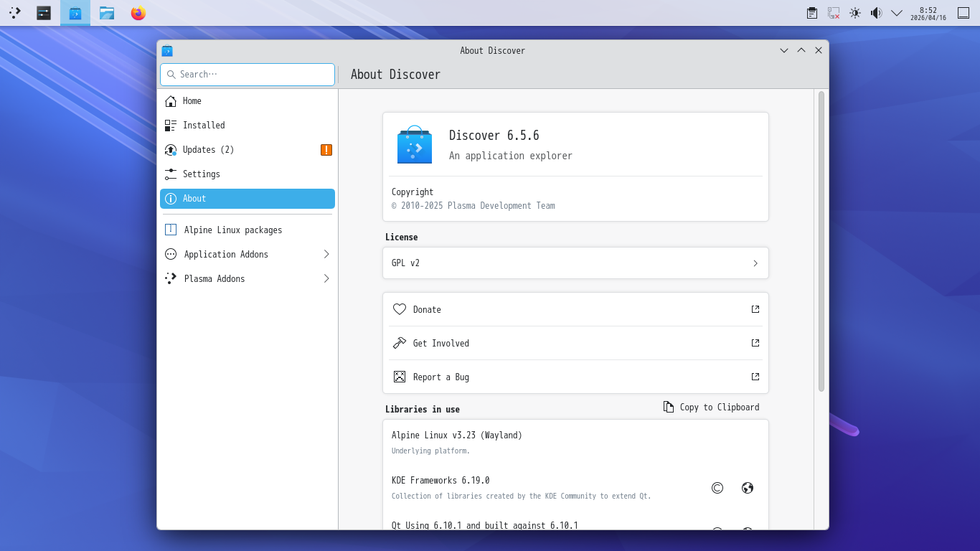
Task: Click the Installed grid icon
Action: [171, 126]
